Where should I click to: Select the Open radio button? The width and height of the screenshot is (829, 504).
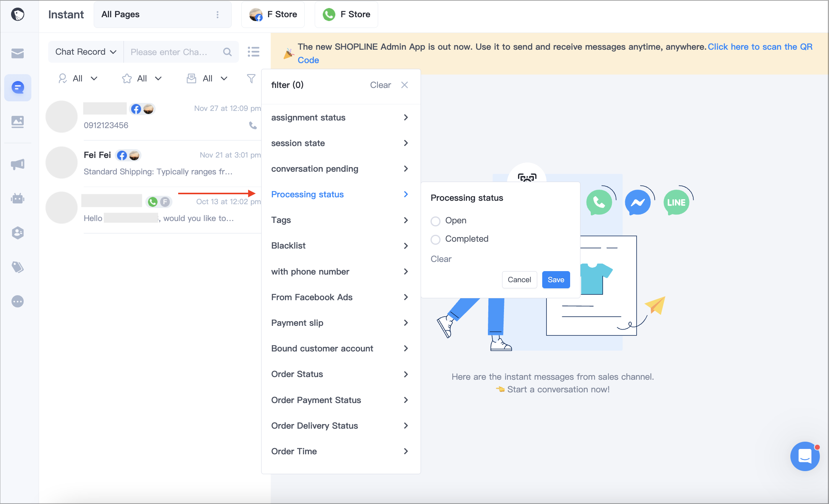pos(436,221)
